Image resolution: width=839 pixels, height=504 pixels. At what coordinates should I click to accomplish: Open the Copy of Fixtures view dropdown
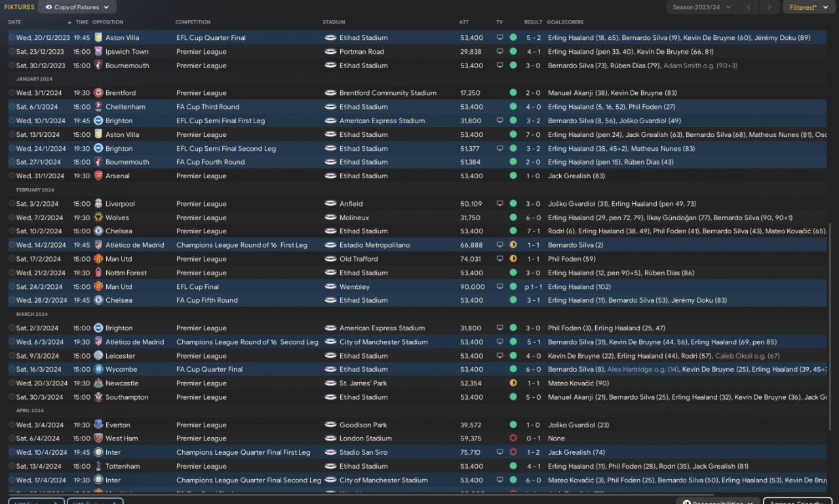pos(77,7)
